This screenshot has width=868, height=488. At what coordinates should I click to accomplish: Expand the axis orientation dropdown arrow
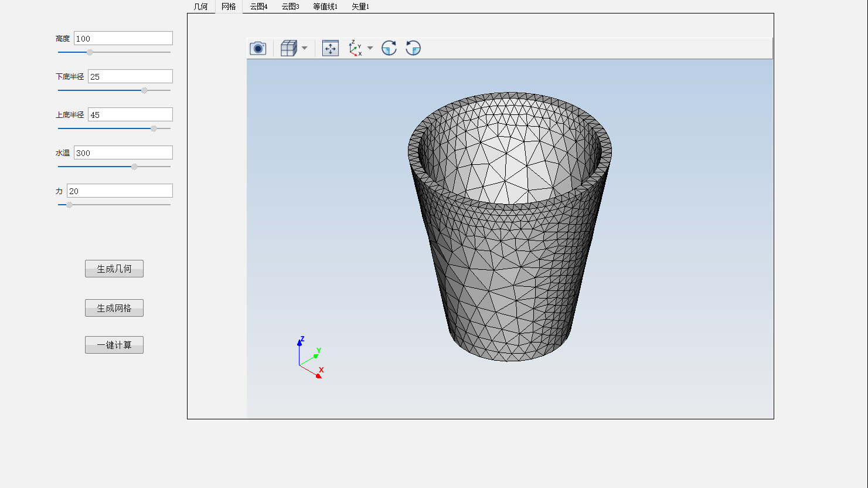370,48
